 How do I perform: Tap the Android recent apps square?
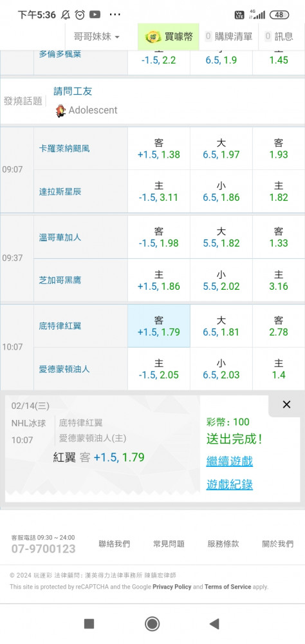(89, 623)
